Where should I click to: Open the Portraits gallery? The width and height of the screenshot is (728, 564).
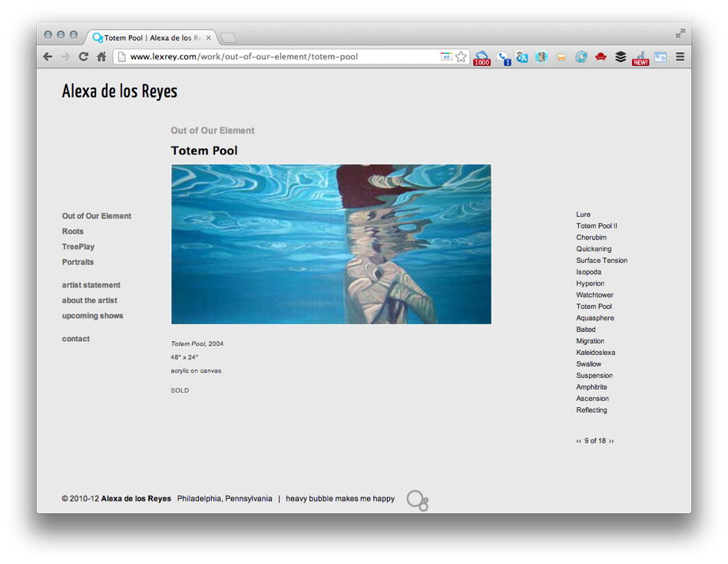point(78,262)
